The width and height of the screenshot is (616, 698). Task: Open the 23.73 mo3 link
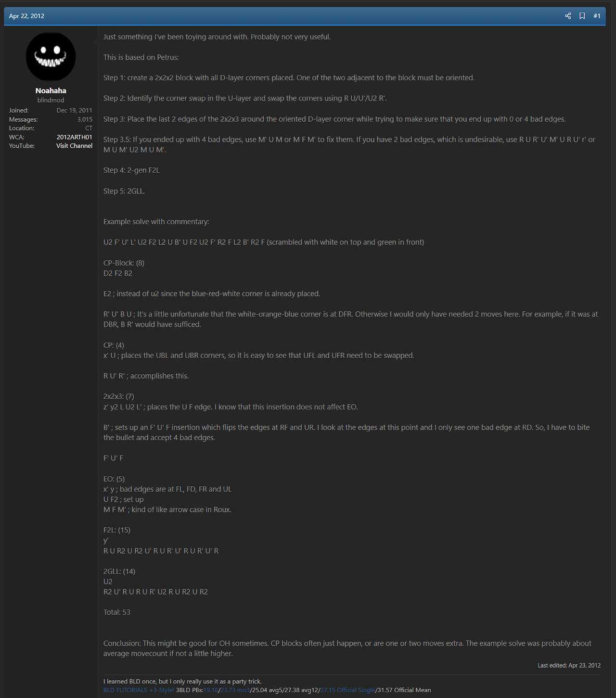(235, 690)
